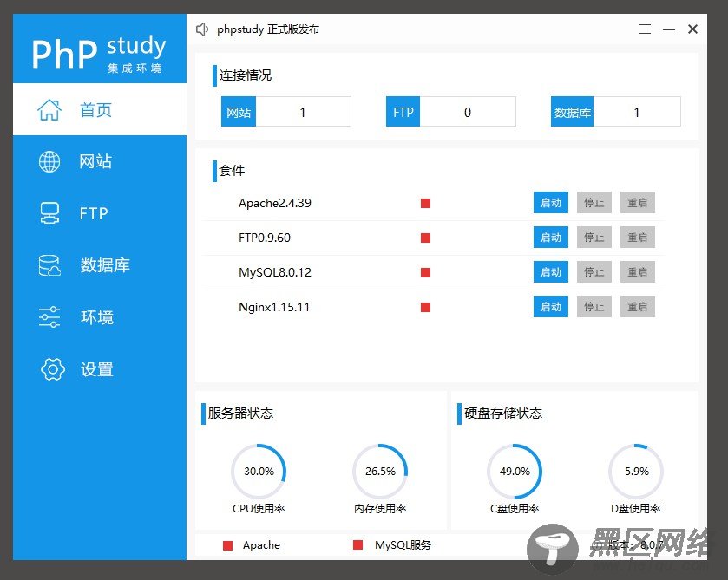Click the environment sliders icon in sidebar

(x=49, y=317)
